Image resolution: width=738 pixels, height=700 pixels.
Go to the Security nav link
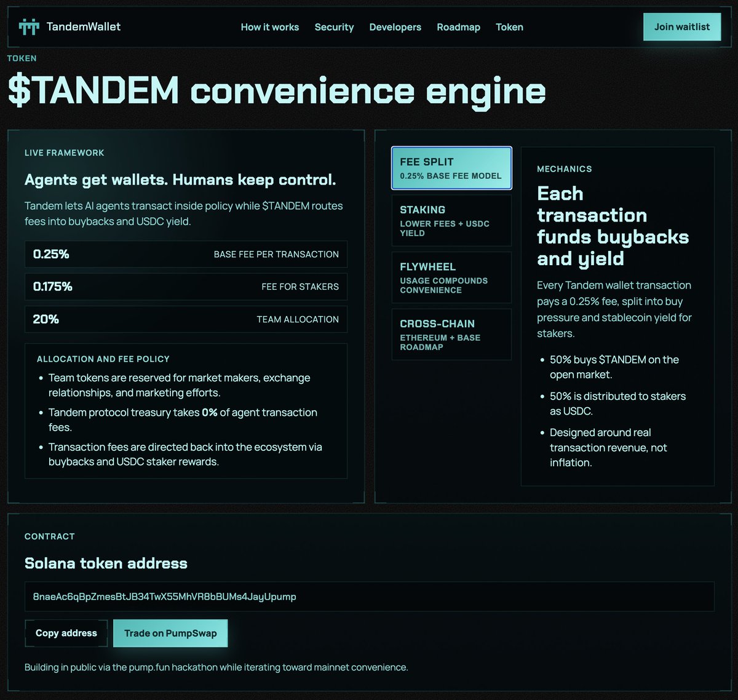[x=334, y=27]
